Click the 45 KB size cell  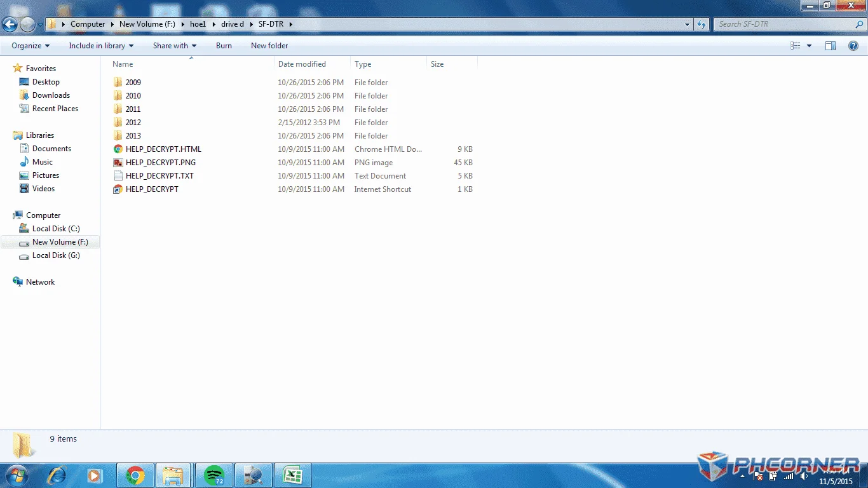463,163
